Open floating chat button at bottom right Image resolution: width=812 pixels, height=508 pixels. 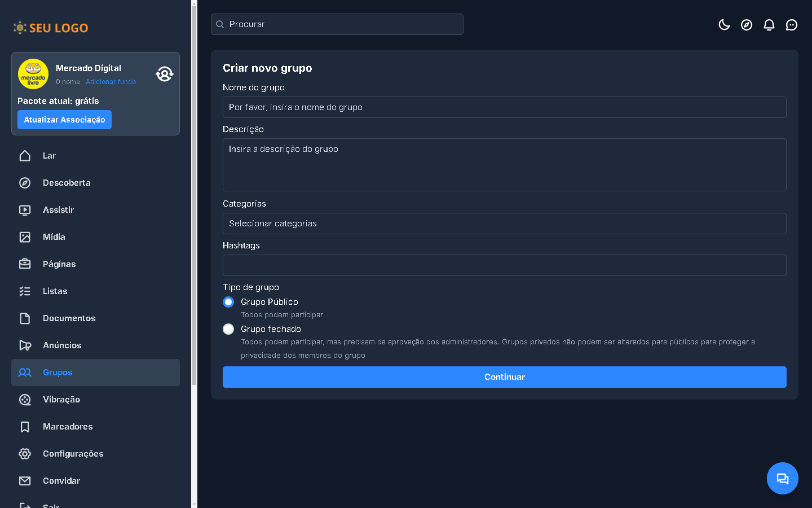point(782,479)
